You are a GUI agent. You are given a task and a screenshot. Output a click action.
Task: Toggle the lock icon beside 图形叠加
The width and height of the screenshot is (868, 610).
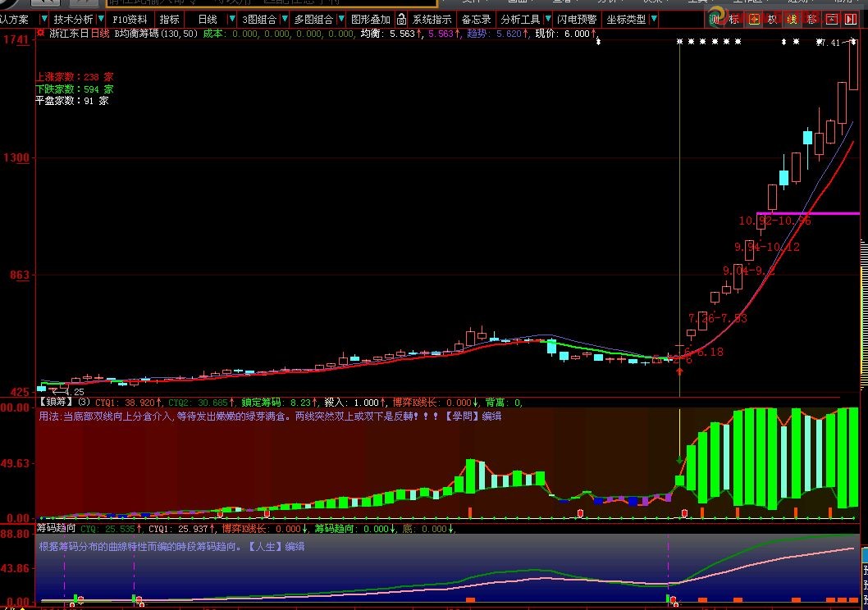(401, 20)
